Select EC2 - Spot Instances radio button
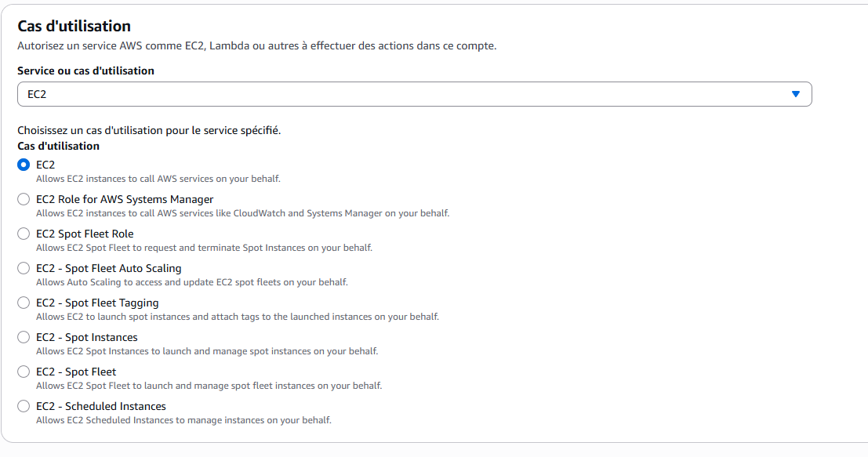 click(x=24, y=337)
